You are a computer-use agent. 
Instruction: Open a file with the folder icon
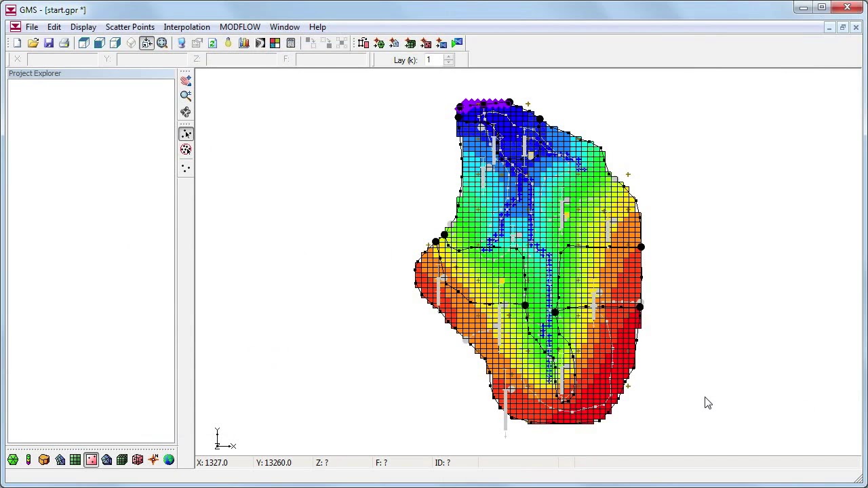pos(33,43)
